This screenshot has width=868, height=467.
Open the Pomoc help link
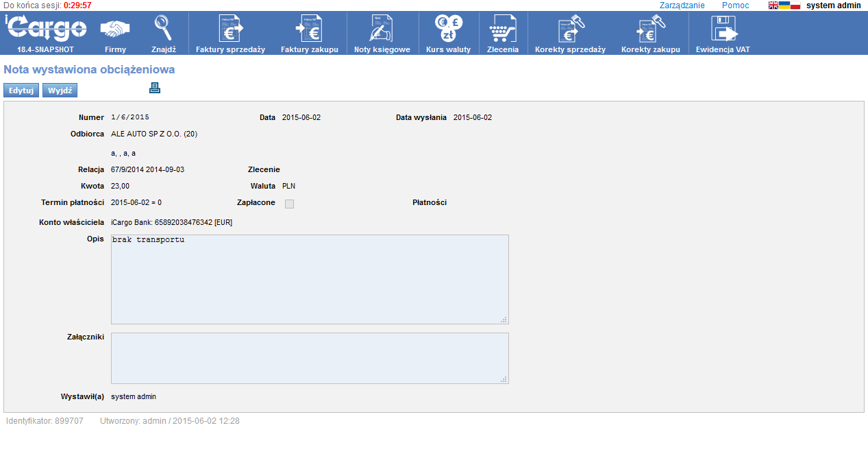click(x=735, y=5)
